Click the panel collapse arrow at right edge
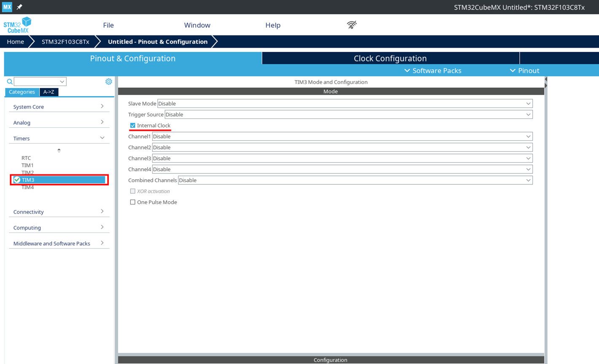Viewport: 599px width, 364px height. click(x=546, y=82)
